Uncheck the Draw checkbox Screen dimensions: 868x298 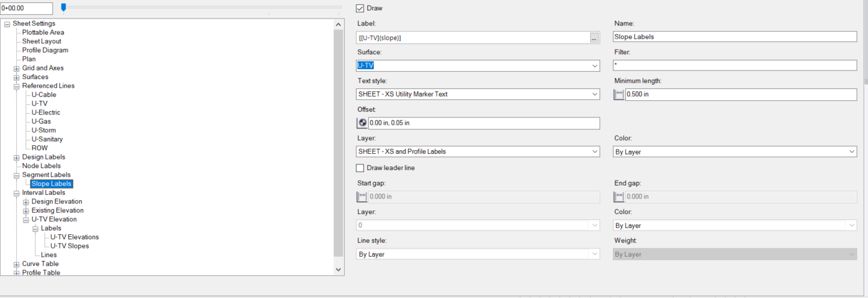[360, 8]
